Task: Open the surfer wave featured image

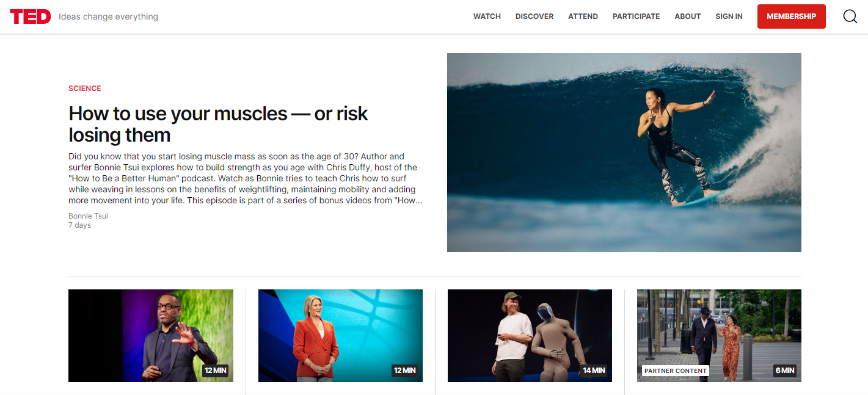Action: 624,153
